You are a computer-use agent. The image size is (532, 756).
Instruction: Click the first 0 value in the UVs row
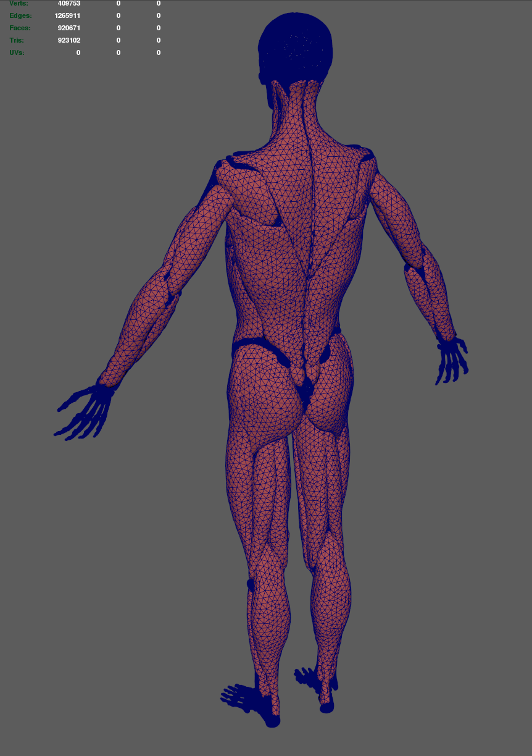tap(78, 52)
